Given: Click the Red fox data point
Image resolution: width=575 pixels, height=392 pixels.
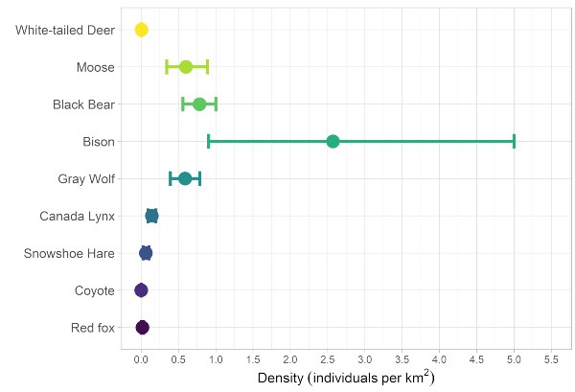Looking at the screenshot, I should point(143,327).
